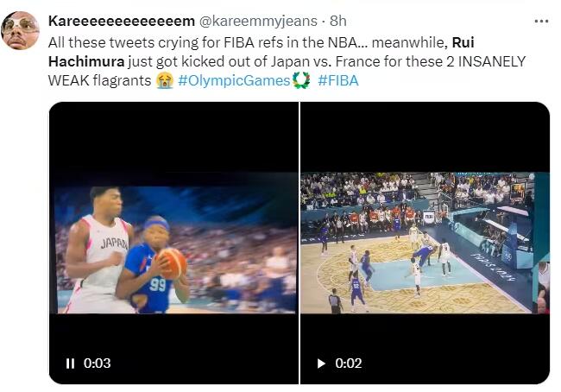The height and width of the screenshot is (392, 561).
Task: Click the 0:03 time label on left video
Action: 97,364
